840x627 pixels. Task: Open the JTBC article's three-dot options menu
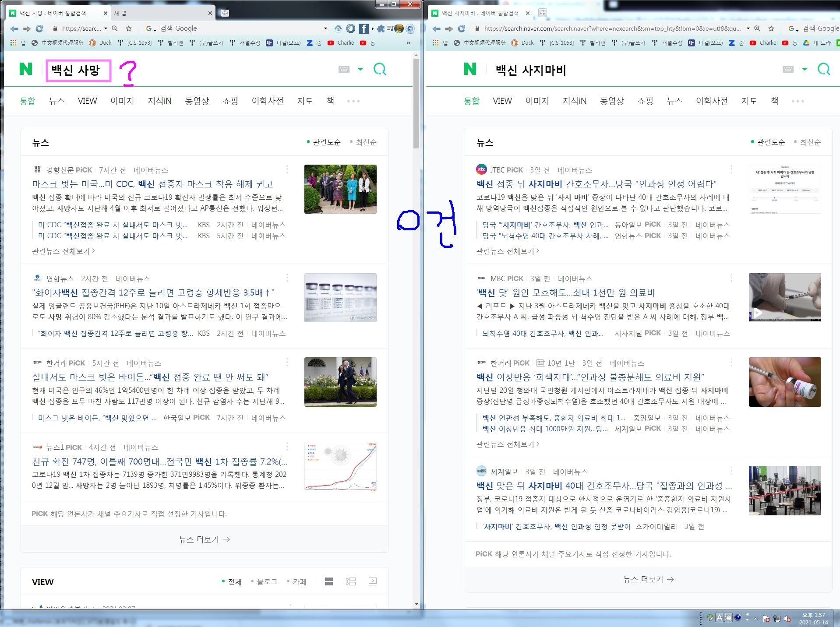click(731, 169)
